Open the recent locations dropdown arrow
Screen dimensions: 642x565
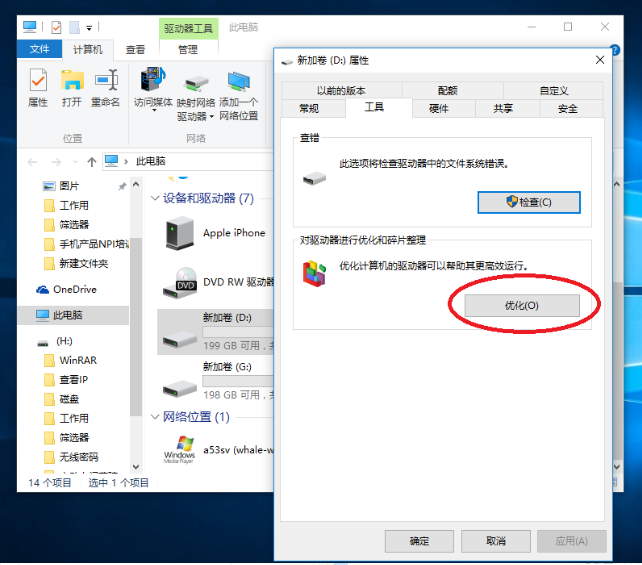(75, 162)
